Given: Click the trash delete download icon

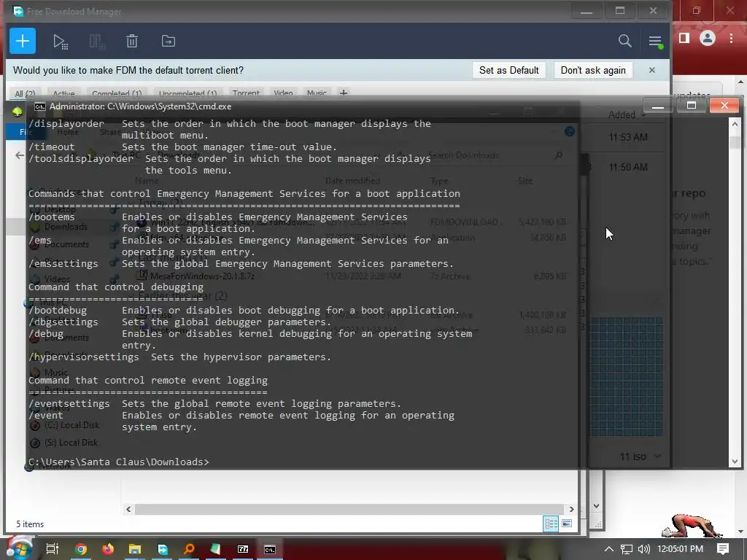Looking at the screenshot, I should 132,41.
